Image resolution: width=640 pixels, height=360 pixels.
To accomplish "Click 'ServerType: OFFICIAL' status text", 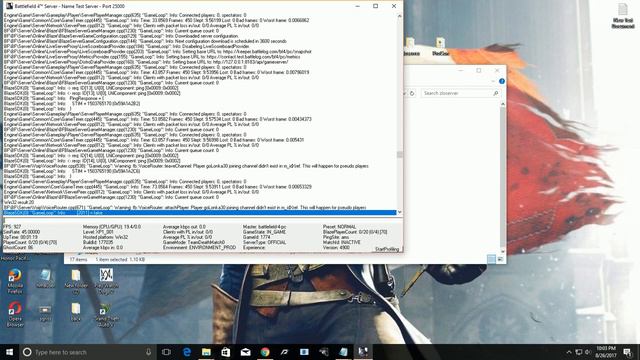I will [x=264, y=242].
